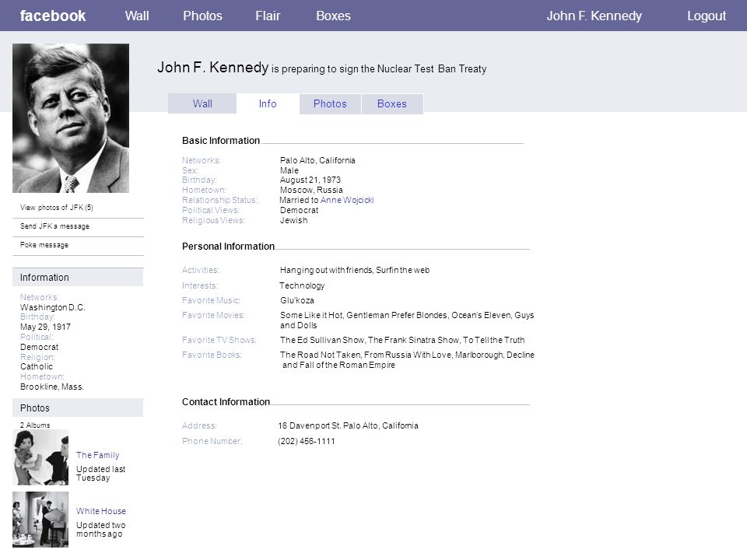This screenshot has width=747, height=560.
Task: Click 'Washington D.C.' in sidebar
Action: [x=52, y=308]
